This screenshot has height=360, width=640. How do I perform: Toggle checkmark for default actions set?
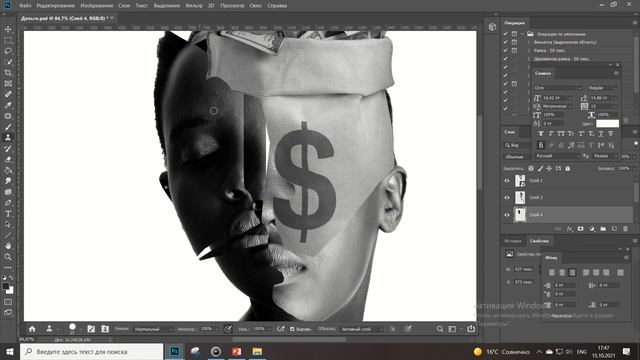[x=505, y=34]
